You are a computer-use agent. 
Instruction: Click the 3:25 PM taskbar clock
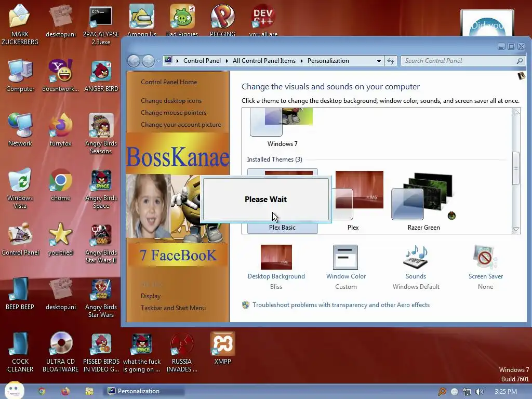pos(506,392)
